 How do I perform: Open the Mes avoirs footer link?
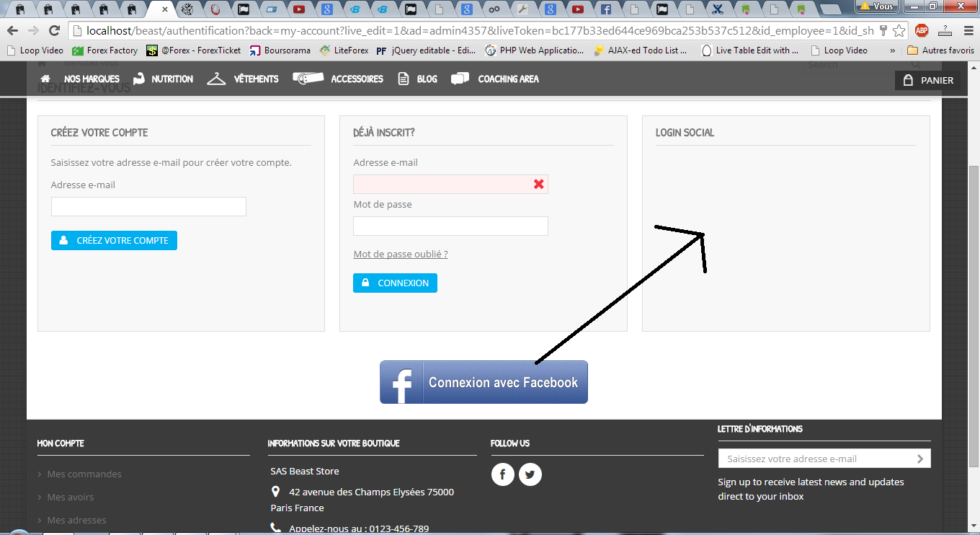tap(71, 497)
